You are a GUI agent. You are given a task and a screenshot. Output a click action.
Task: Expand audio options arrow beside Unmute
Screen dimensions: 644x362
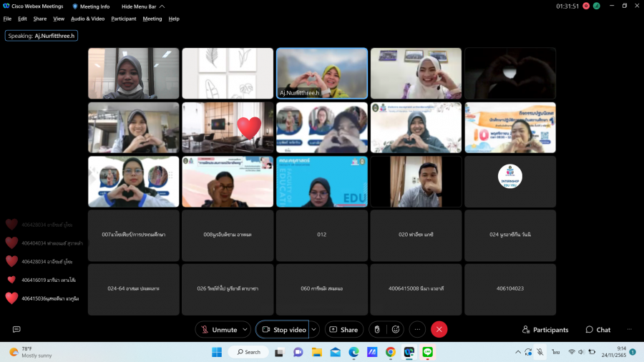pyautogui.click(x=245, y=330)
